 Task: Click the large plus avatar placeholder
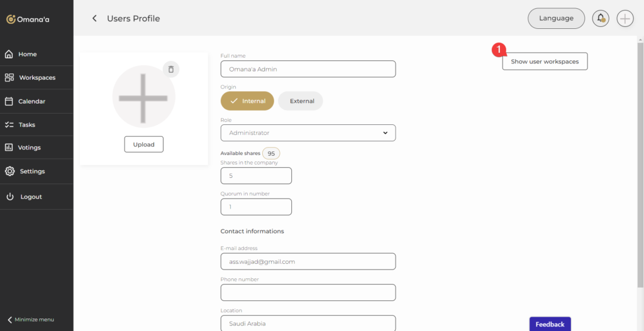[143, 97]
